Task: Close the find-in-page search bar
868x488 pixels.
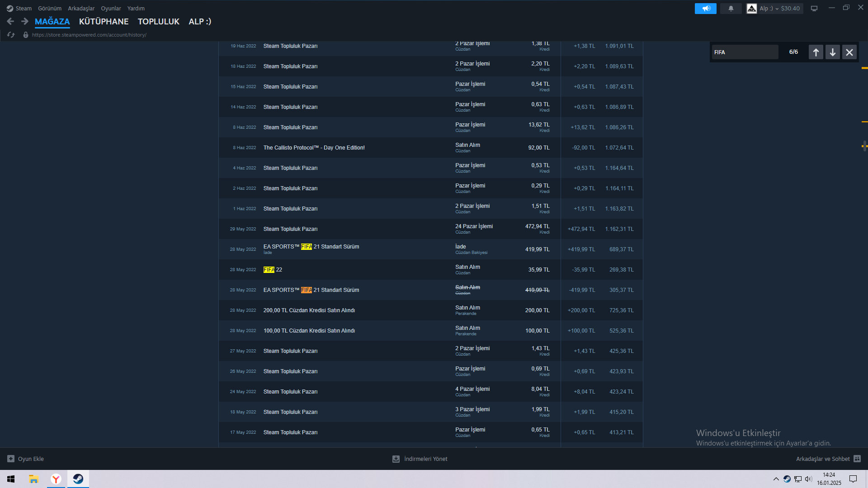Action: 849,52
